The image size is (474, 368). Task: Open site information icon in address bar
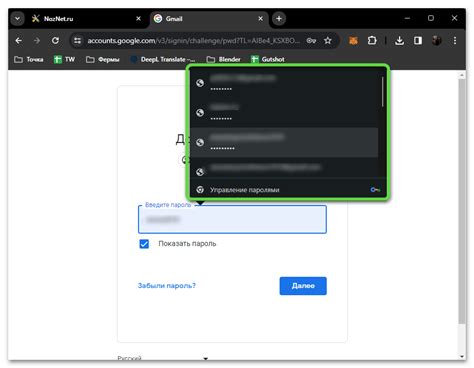[77, 41]
